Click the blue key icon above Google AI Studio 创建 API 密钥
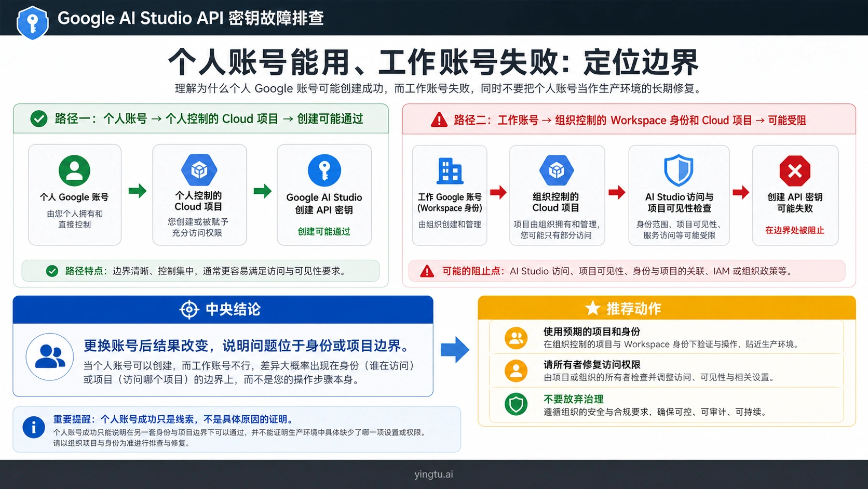This screenshot has width=868, height=489. click(324, 170)
